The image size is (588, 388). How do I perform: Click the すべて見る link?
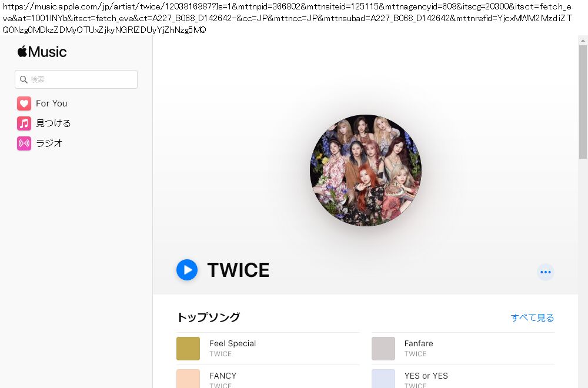pos(532,317)
